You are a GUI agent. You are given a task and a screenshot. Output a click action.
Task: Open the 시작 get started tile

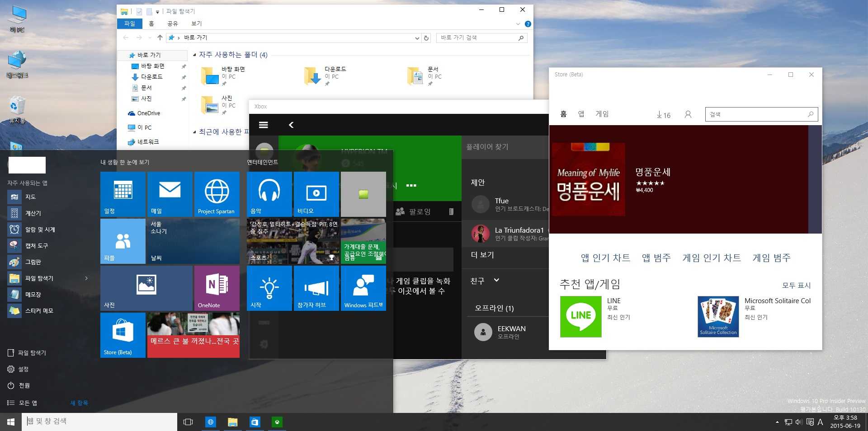tap(269, 288)
